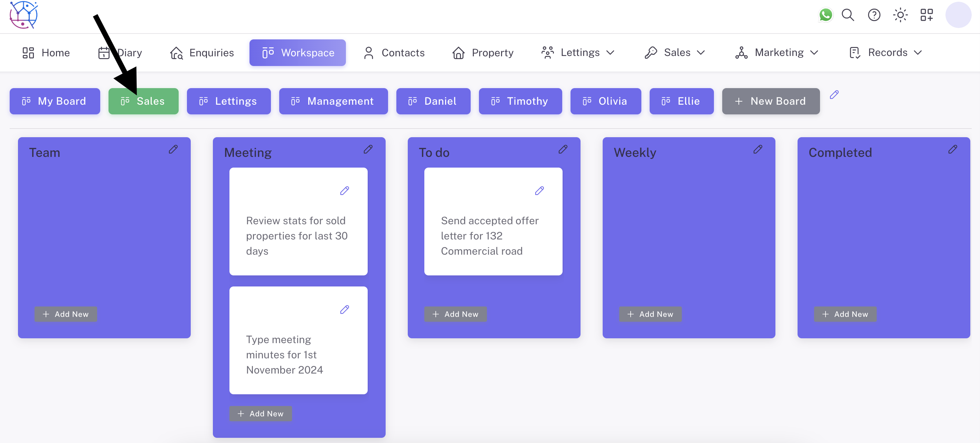
Task: Open the help question mark icon
Action: coord(874,15)
